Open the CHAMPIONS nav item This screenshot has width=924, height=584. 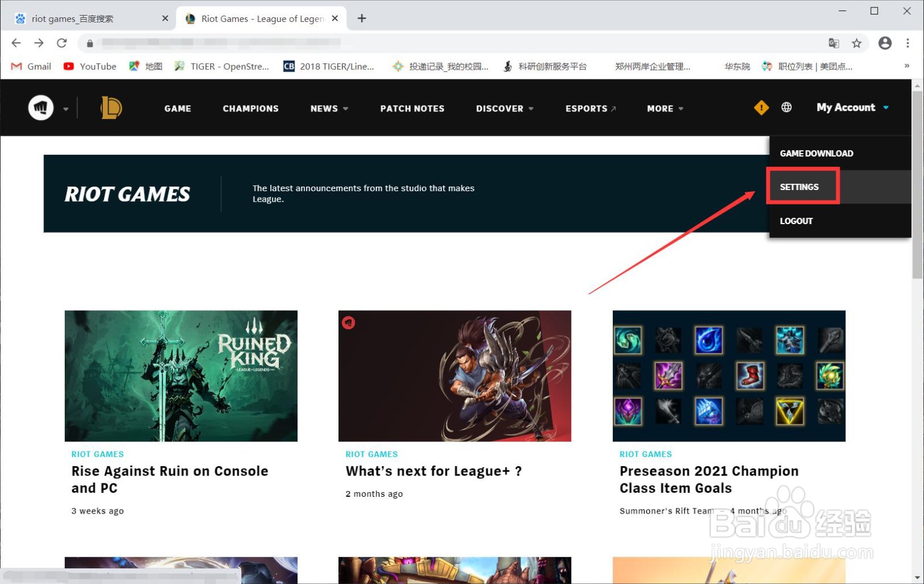tap(251, 109)
